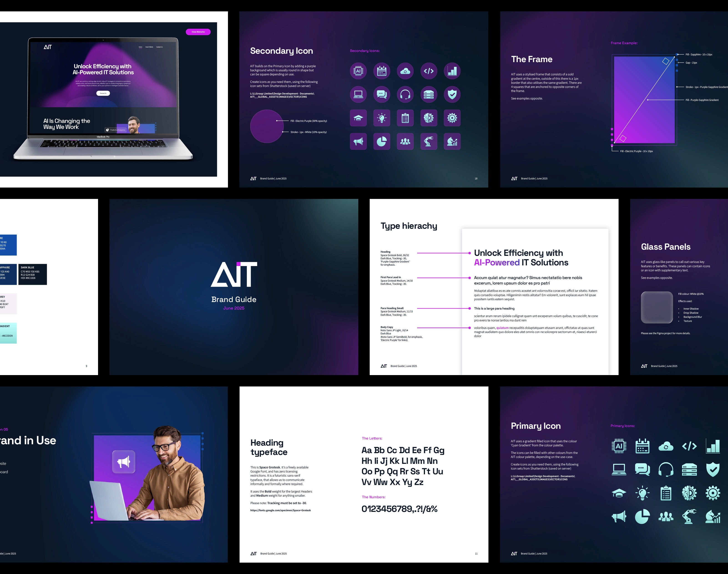Screen dimensions: 728x574
Task: Click the robotic arm secondary icon
Action: tap(429, 142)
